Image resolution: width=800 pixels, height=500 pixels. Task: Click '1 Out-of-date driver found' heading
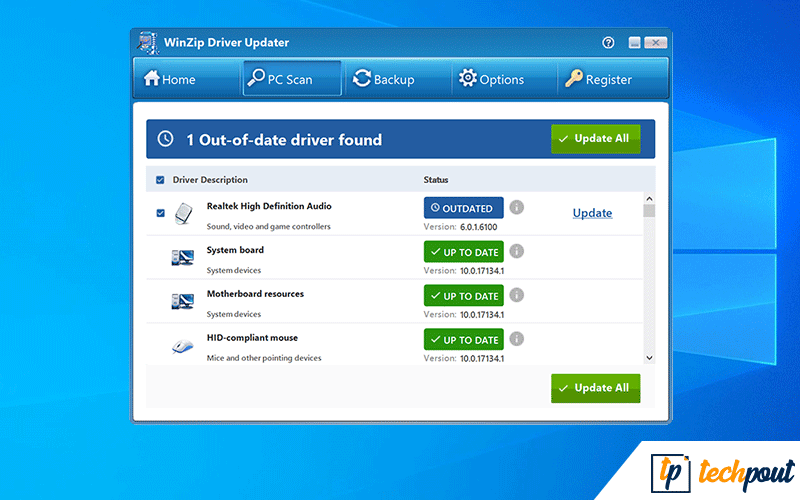pyautogui.click(x=284, y=139)
